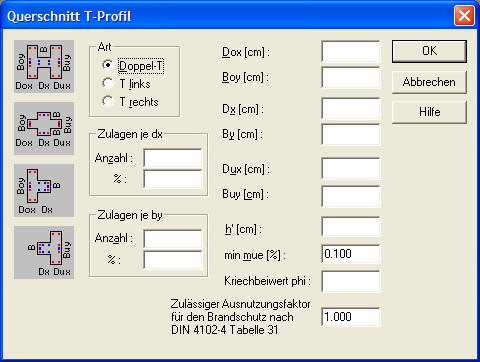This screenshot has width=480, height=362.
Task: Click the Dux [cm] input field
Action: click(x=351, y=169)
